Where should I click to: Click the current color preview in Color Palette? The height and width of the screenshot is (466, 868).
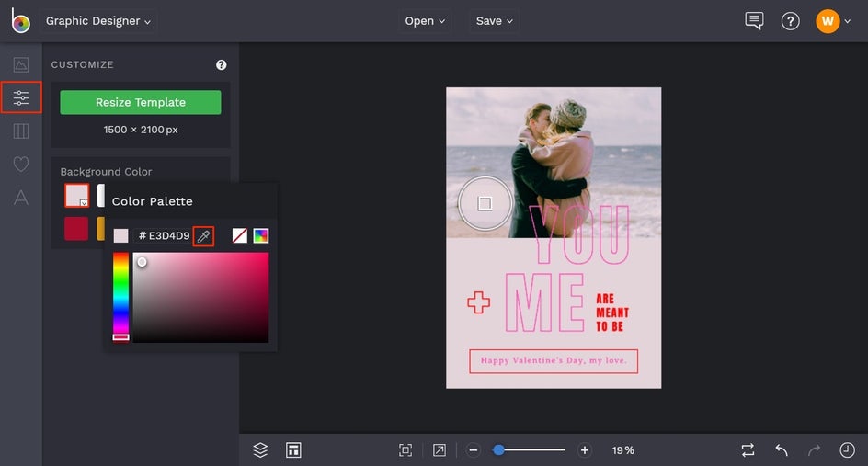(x=120, y=236)
